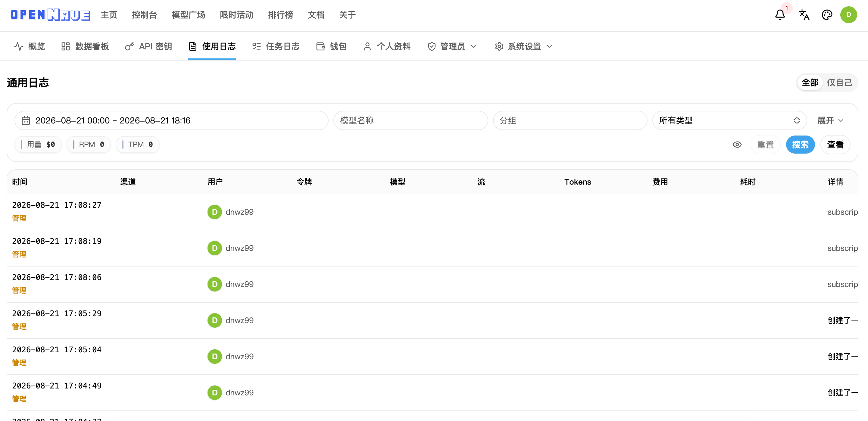Select the 全部 log scope toggle
Viewport: 868px width, 421px height.
coord(810,83)
